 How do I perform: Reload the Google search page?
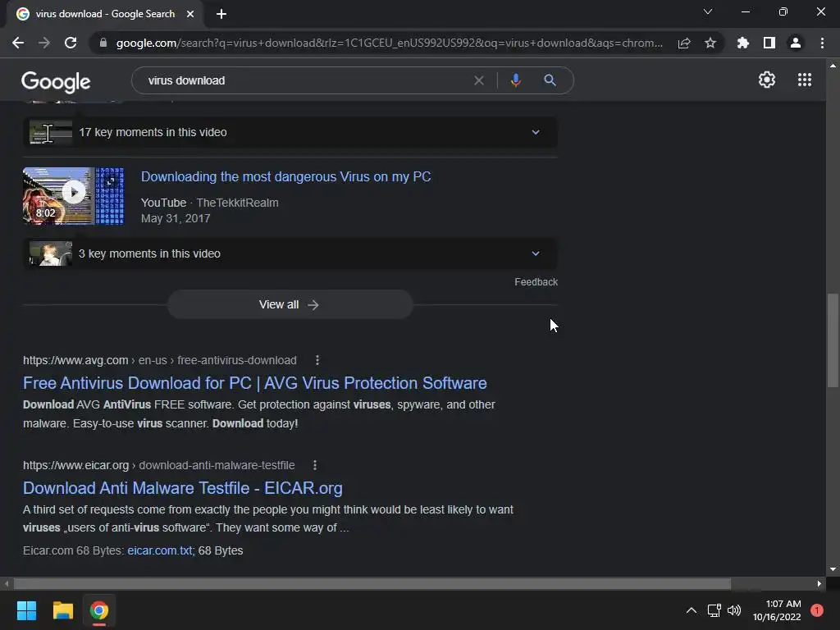click(x=71, y=43)
